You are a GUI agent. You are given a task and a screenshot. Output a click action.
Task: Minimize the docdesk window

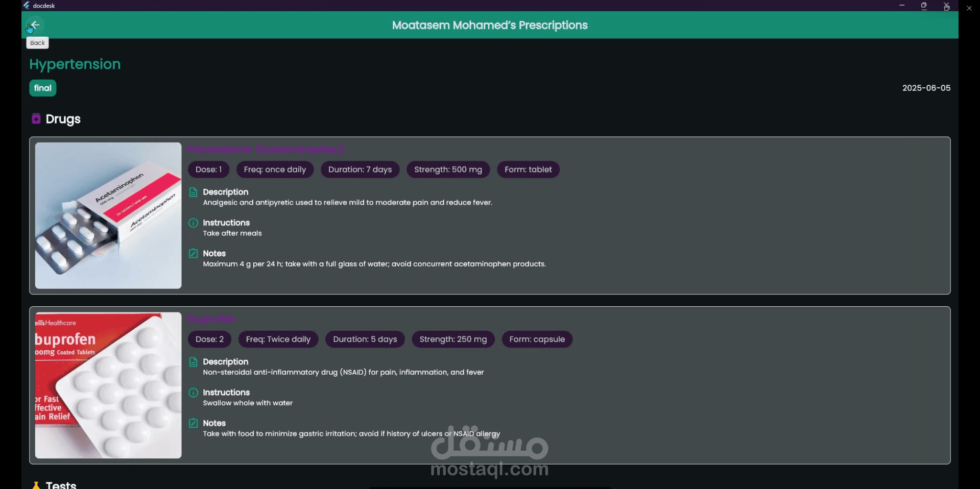(902, 6)
